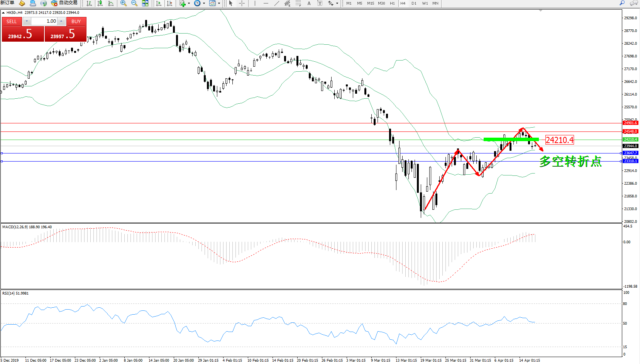Select the horizontal line drawing tool
This screenshot has width=640, height=364.
[266, 3]
